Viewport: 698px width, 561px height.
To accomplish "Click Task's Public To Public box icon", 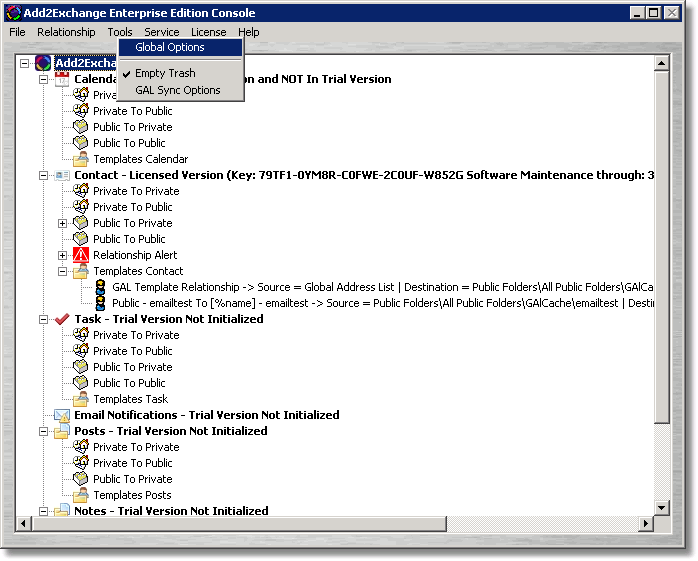I will [x=81, y=382].
